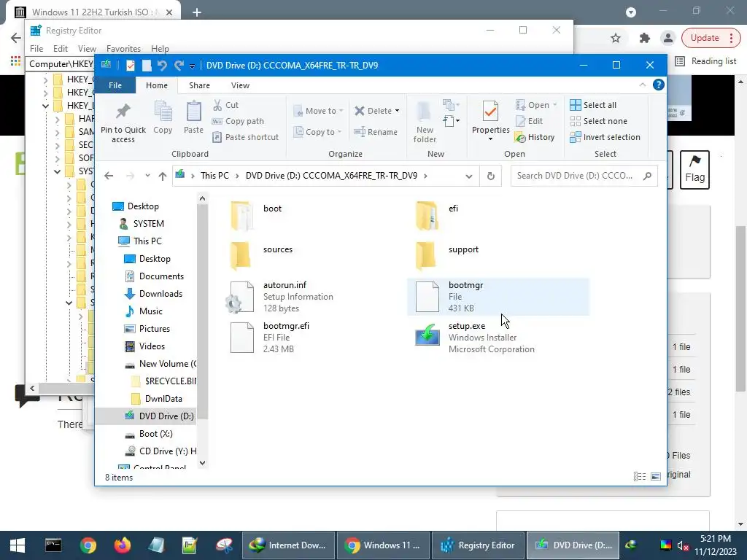Open Registry Editor Favorites menu
The image size is (747, 560).
(x=123, y=49)
